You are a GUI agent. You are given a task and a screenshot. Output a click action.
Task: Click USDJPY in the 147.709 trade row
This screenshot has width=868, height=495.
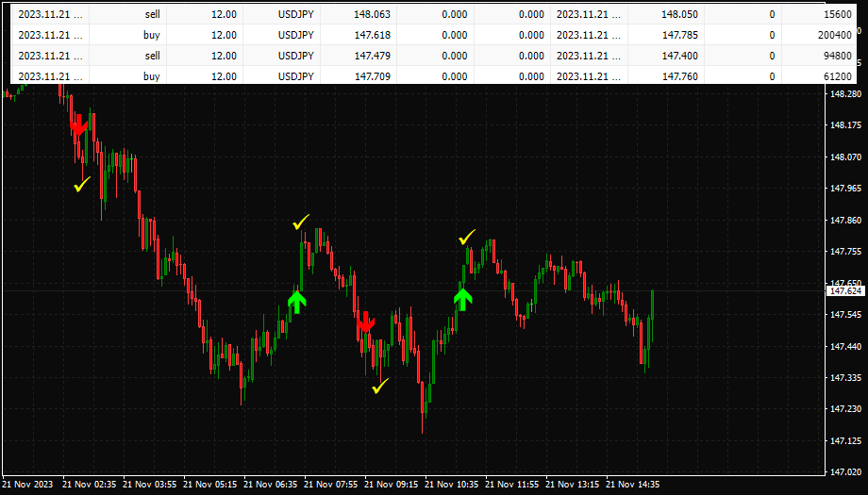pos(295,76)
